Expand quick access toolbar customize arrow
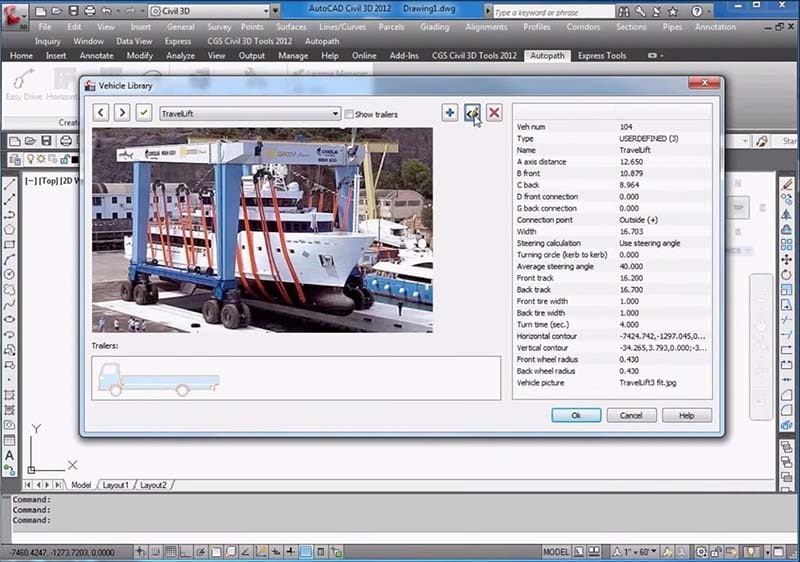The width and height of the screenshot is (800, 562). click(x=276, y=11)
